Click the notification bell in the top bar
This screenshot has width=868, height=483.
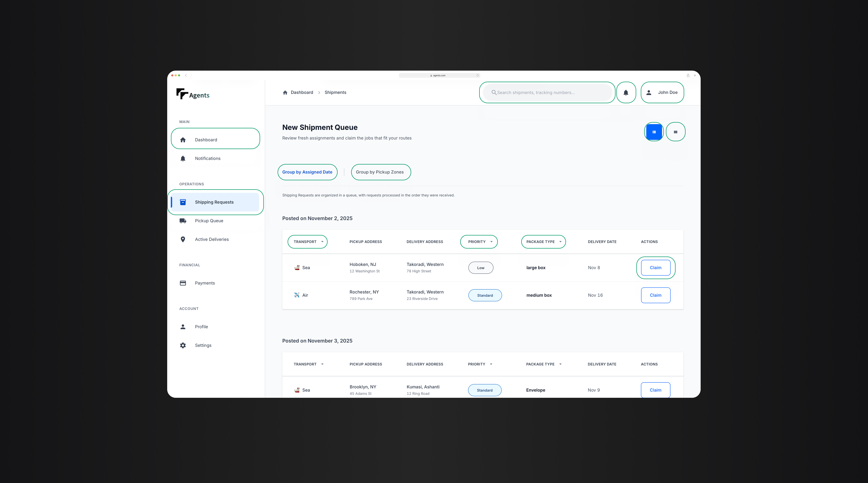(x=626, y=92)
